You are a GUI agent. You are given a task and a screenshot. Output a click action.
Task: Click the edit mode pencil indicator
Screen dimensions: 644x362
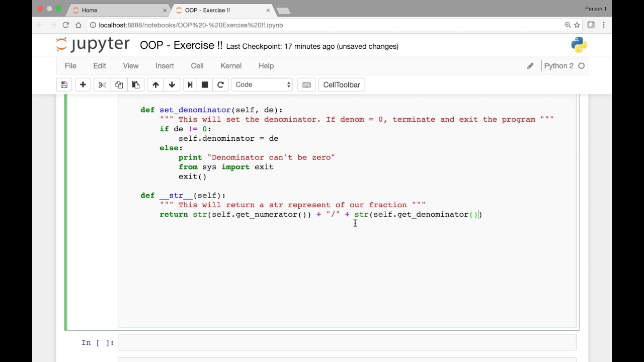click(x=530, y=66)
